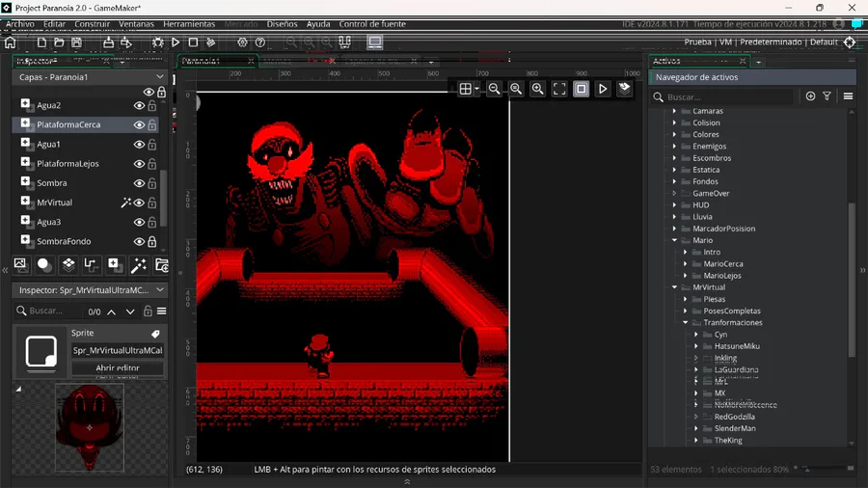This screenshot has height=488, width=868.
Task: Click the Predeterminado target label
Action: click(771, 42)
